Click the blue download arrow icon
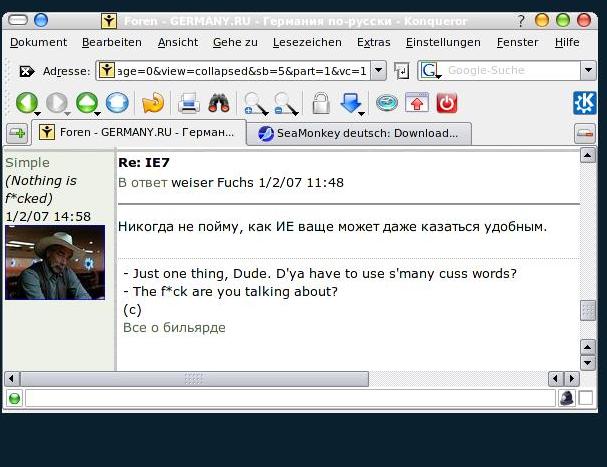 click(350, 103)
